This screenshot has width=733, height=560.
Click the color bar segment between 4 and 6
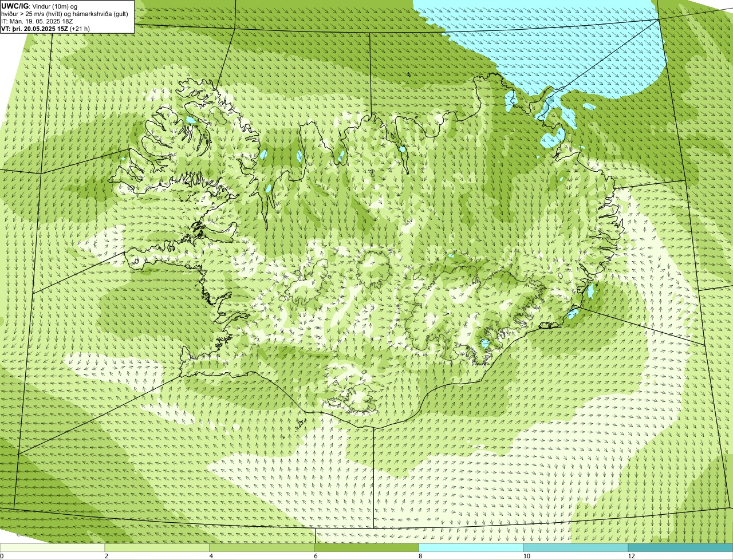[262, 548]
